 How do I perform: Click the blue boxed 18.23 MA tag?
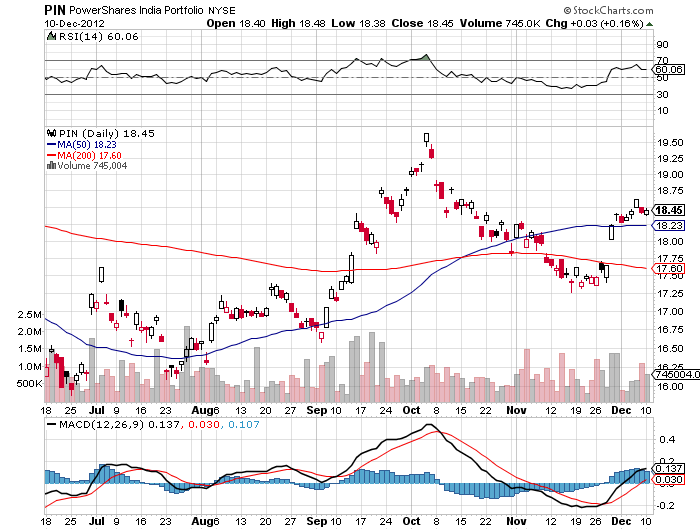pyautogui.click(x=668, y=225)
